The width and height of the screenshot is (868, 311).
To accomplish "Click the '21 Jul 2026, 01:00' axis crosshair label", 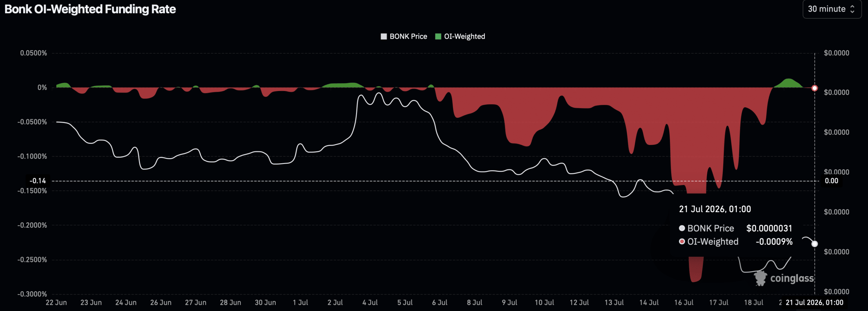I will [x=814, y=302].
